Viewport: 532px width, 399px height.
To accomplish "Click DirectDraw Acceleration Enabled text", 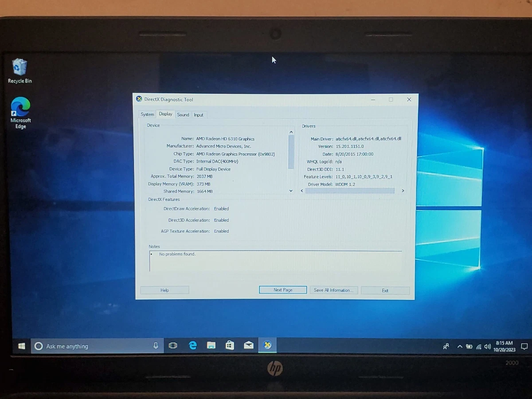I will (221, 208).
